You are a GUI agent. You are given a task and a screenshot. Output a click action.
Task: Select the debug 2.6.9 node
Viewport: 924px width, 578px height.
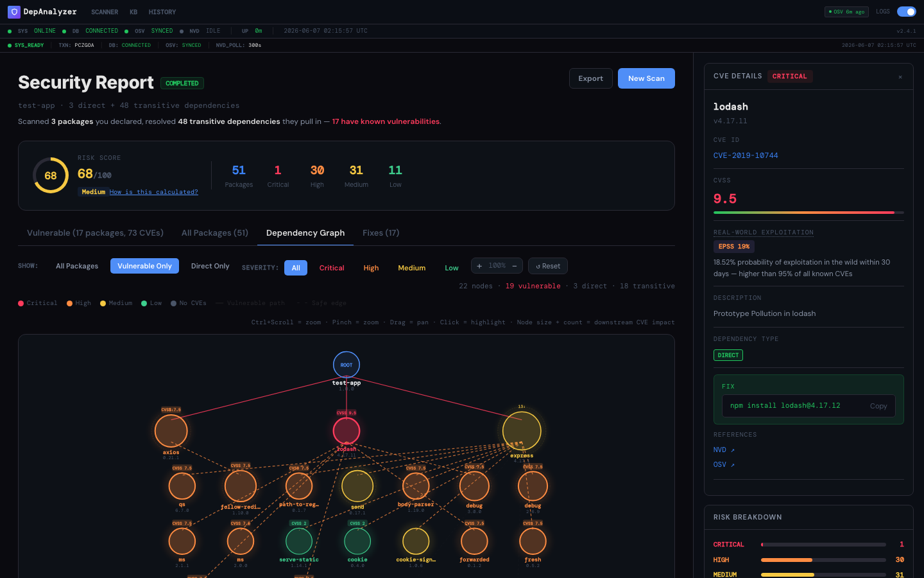point(533,486)
